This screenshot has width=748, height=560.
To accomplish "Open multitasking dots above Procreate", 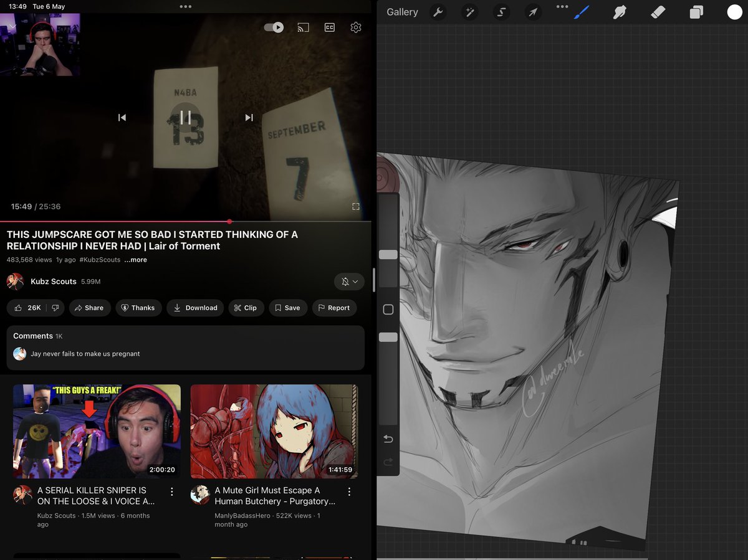I will click(x=562, y=6).
